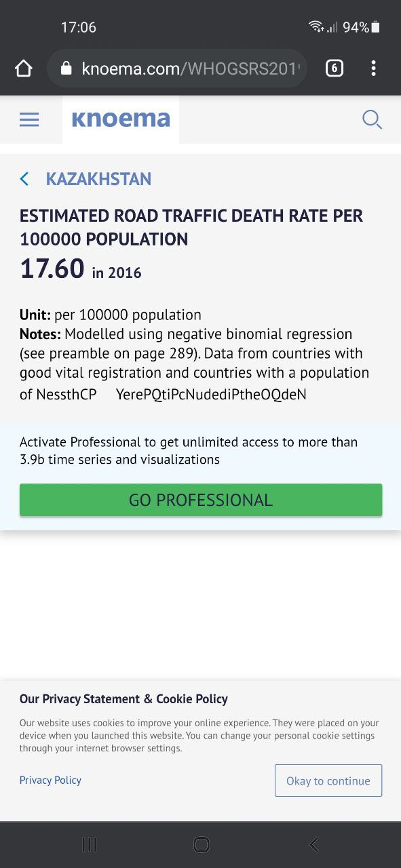The width and height of the screenshot is (401, 868).
Task: Tap the padlock site security icon
Action: coord(66,68)
